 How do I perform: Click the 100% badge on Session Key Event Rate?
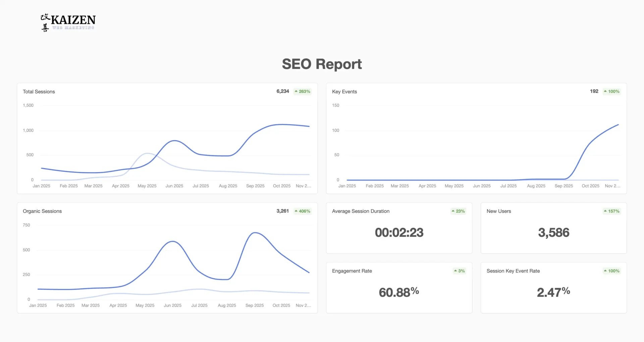[x=611, y=271]
